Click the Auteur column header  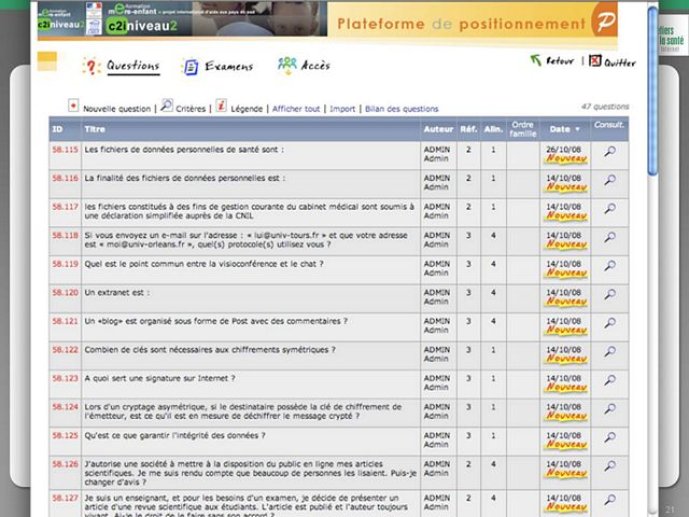tap(438, 129)
